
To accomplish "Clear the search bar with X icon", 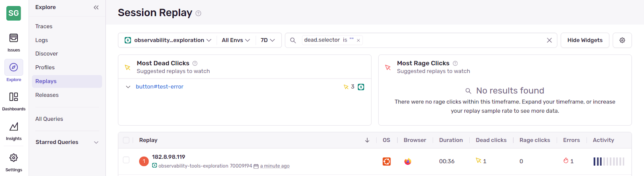I will tap(549, 40).
